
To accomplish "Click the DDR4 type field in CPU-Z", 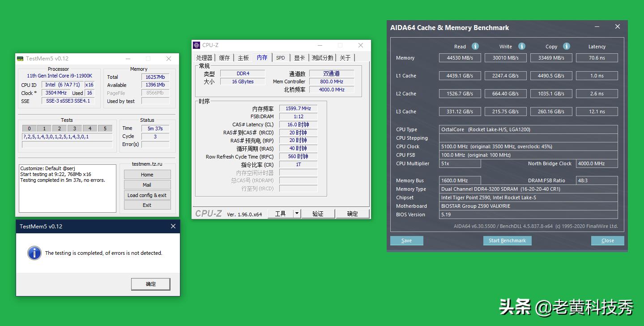I will point(243,73).
